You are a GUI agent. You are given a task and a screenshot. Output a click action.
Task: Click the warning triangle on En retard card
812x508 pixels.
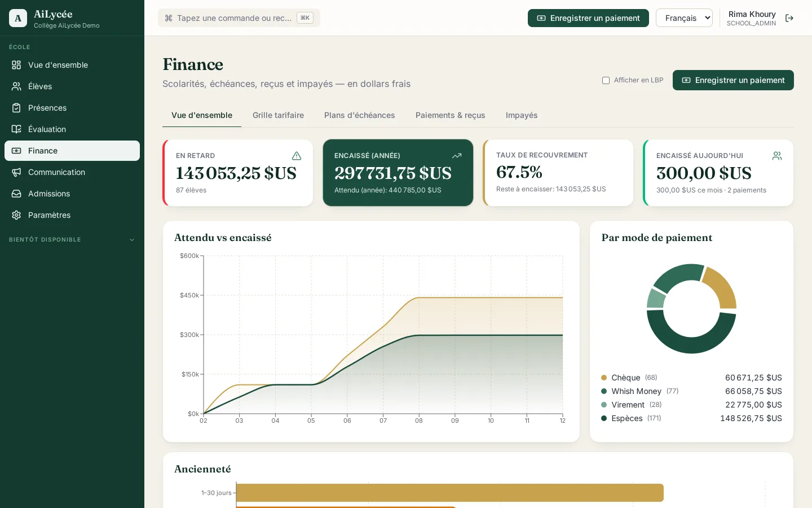point(297,156)
